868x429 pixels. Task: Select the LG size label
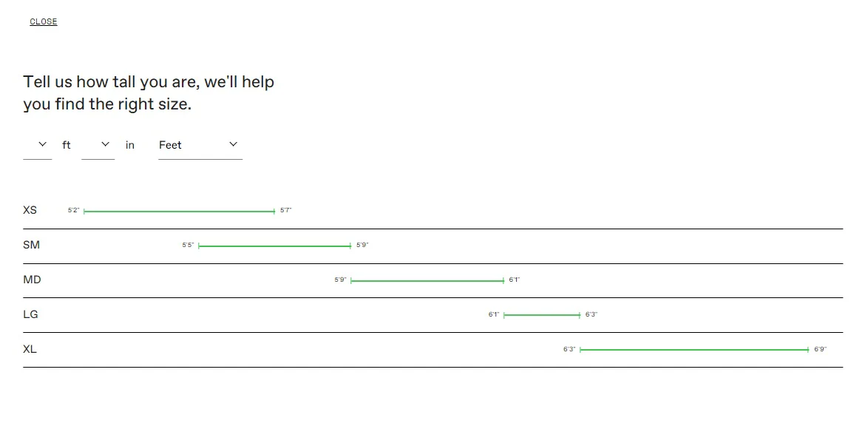point(30,314)
